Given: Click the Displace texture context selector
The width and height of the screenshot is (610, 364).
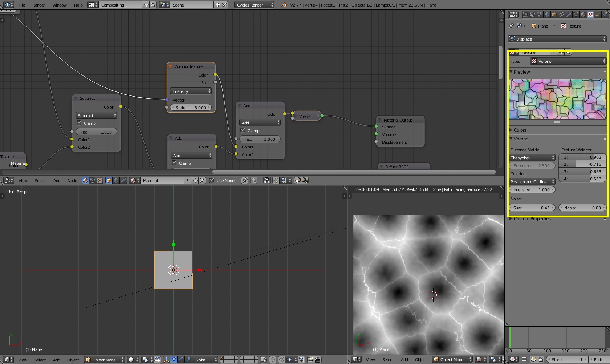Looking at the screenshot, I should click(x=557, y=39).
